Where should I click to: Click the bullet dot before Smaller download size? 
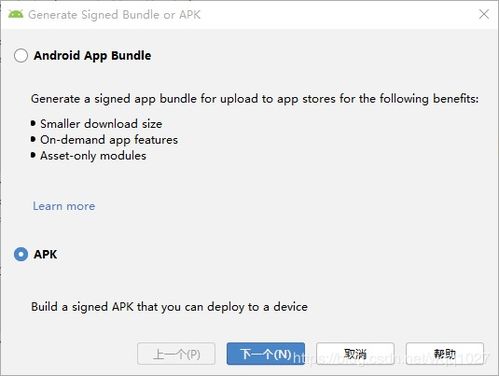point(33,123)
